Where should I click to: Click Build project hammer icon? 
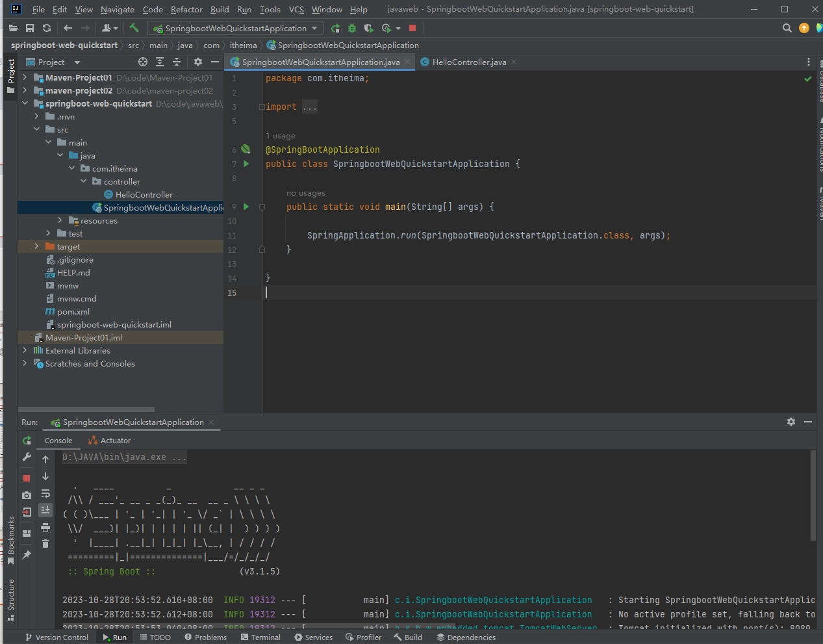pos(134,28)
